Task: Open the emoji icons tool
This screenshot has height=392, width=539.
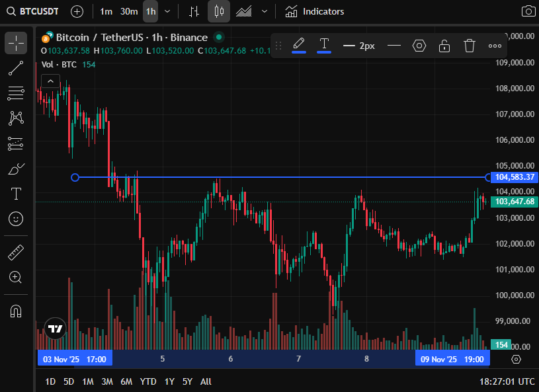Action: click(x=16, y=219)
